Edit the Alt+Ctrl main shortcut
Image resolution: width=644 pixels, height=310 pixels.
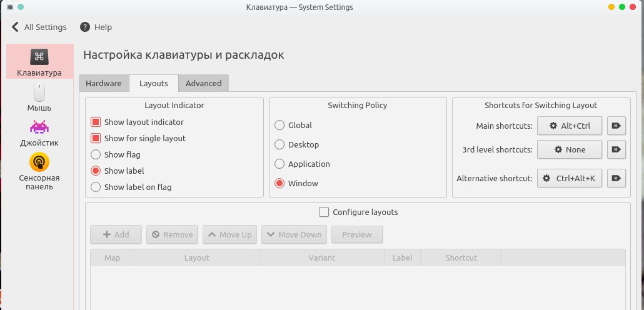(569, 126)
